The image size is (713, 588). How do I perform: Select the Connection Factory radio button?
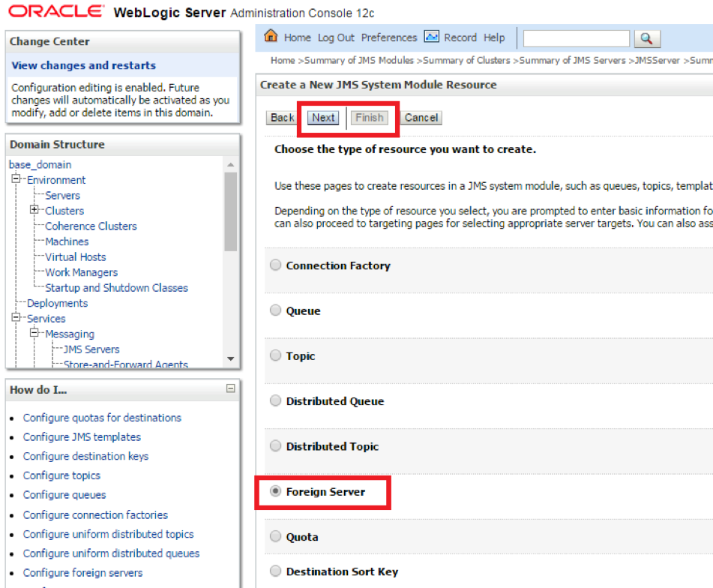coord(276,265)
